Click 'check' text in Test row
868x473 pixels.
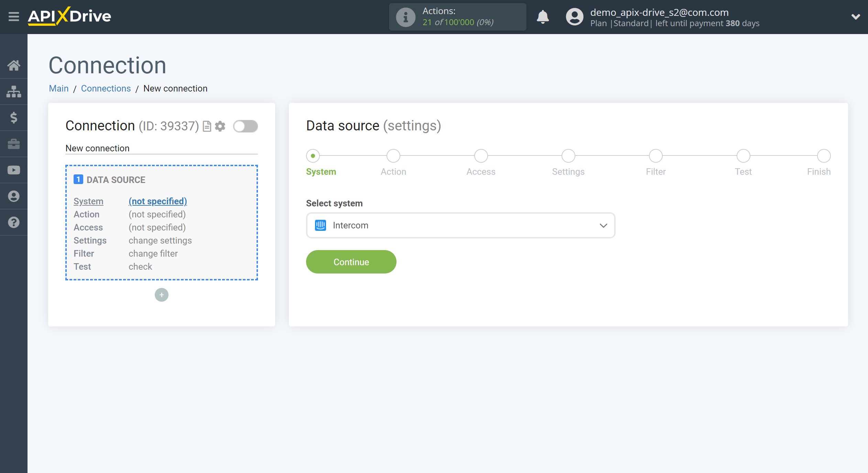coord(140,267)
